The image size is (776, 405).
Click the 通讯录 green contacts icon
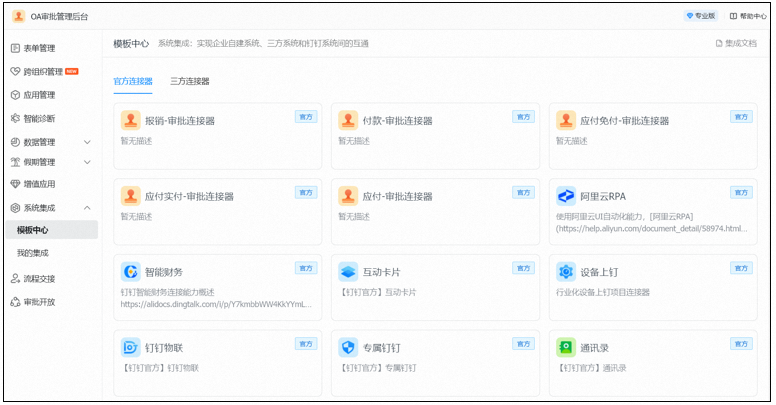click(x=566, y=348)
